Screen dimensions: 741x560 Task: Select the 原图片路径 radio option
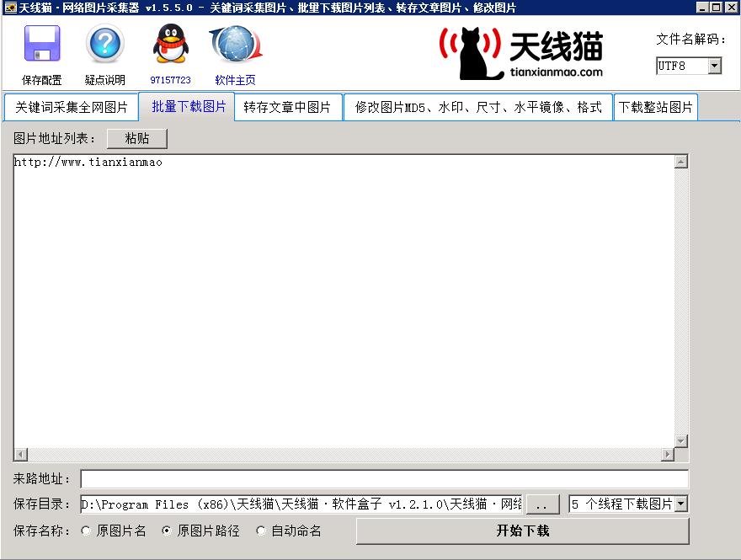[167, 531]
